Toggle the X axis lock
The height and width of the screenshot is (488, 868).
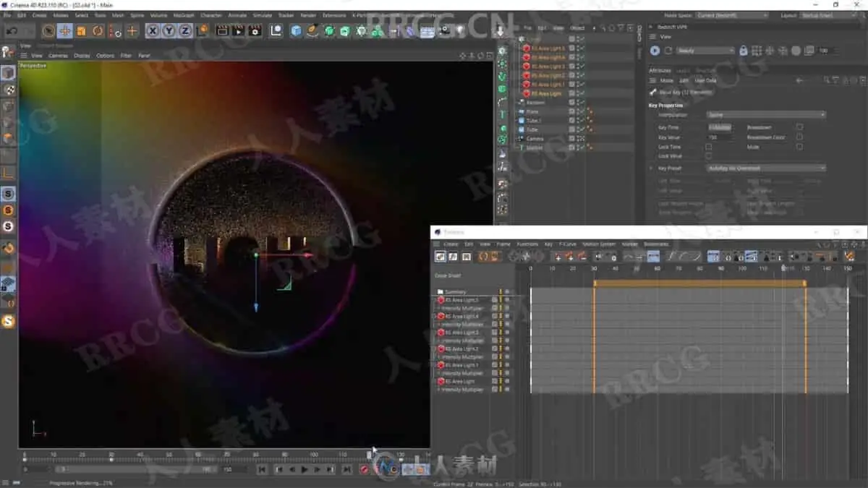[x=153, y=30]
